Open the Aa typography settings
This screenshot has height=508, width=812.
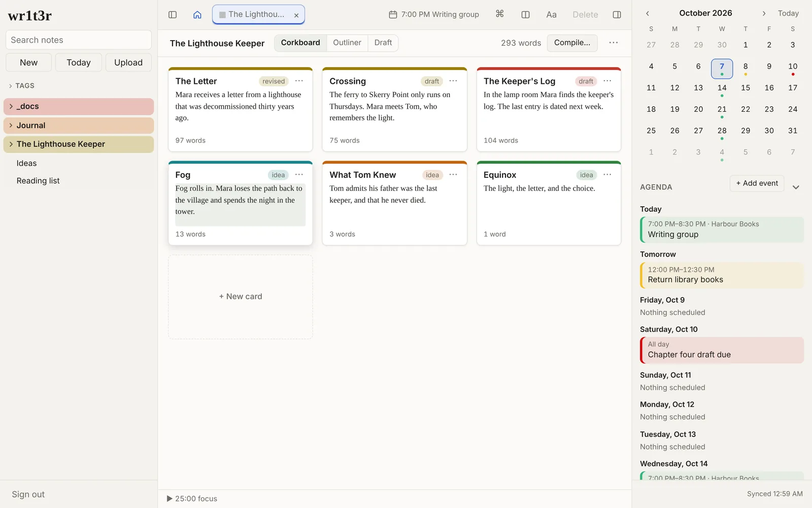pyautogui.click(x=552, y=15)
